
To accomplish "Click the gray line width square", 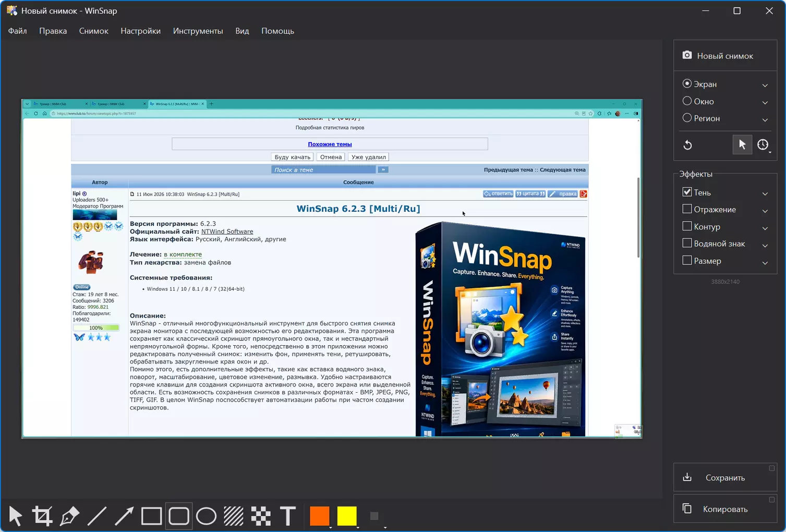I will coord(374,516).
